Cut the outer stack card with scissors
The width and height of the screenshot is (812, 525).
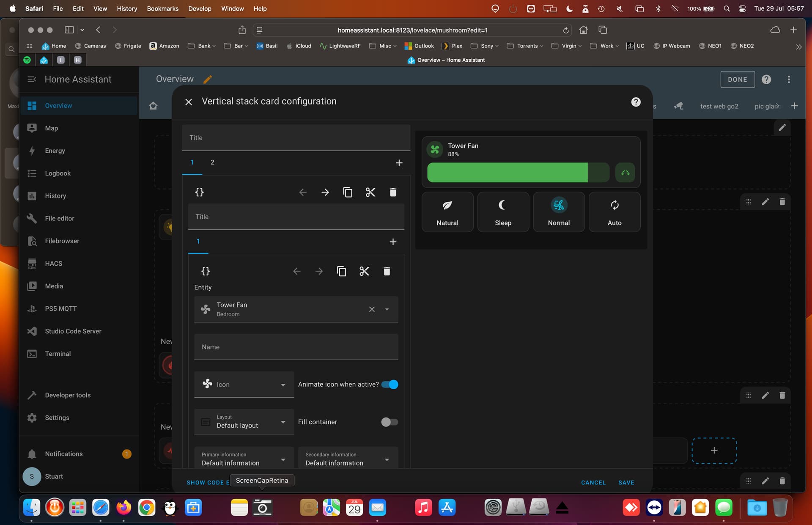(x=370, y=192)
